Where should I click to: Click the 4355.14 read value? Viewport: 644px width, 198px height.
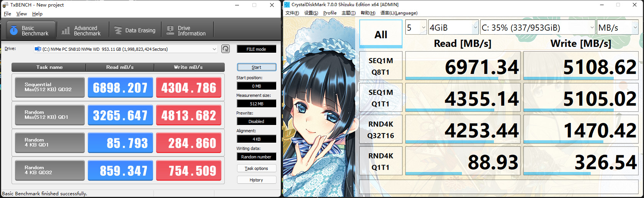tap(463, 98)
